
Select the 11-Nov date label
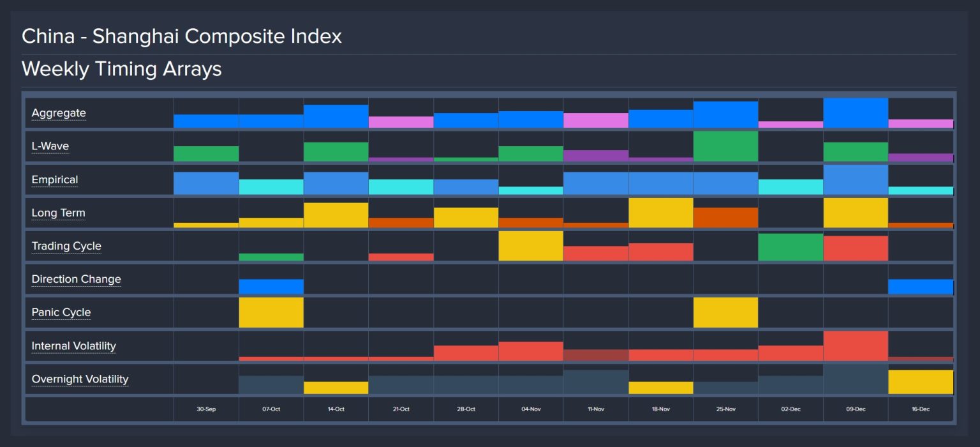pos(596,409)
